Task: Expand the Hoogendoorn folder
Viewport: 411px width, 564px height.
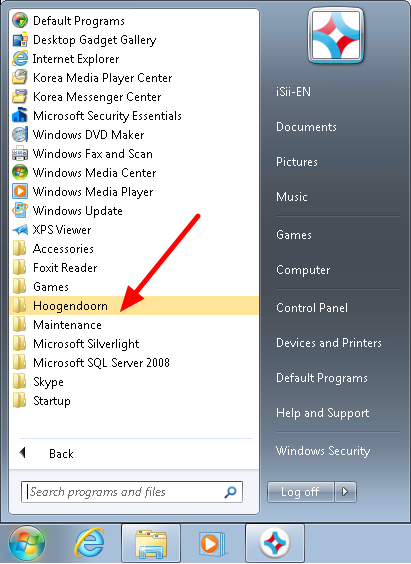Action: coord(134,306)
